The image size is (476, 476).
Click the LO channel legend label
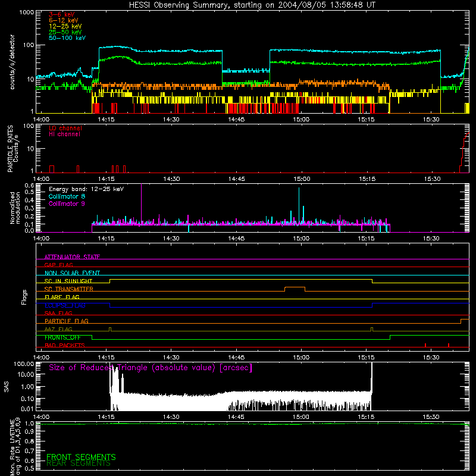point(65,128)
